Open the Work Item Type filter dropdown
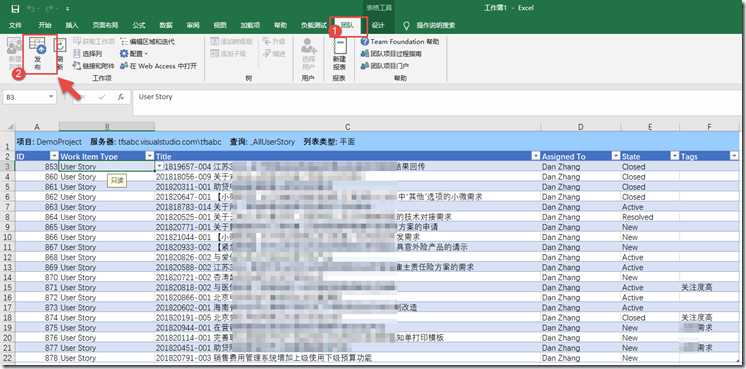 coord(149,156)
